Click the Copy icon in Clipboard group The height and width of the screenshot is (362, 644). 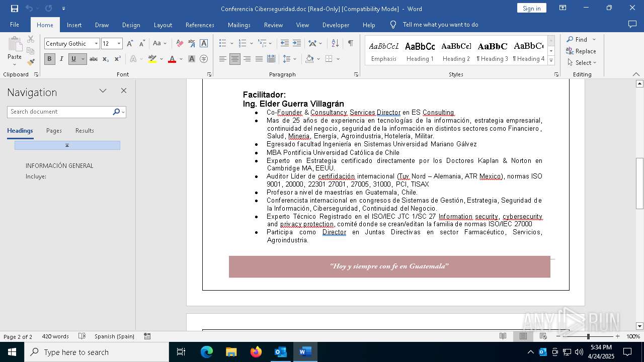pyautogui.click(x=31, y=51)
